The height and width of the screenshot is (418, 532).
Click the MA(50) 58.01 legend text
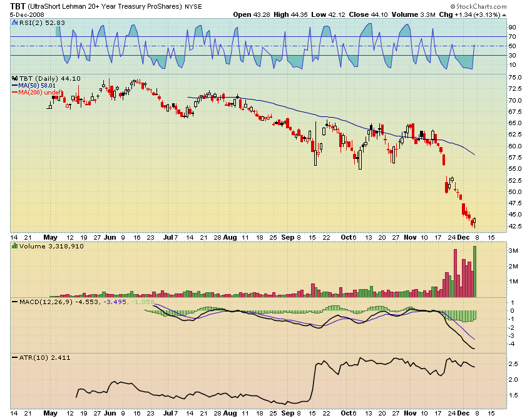click(x=37, y=86)
